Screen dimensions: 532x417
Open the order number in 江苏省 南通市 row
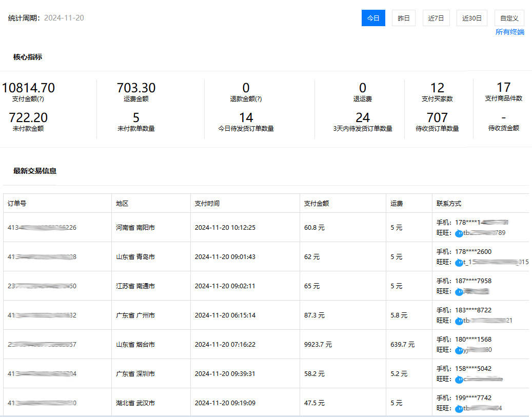click(x=42, y=286)
